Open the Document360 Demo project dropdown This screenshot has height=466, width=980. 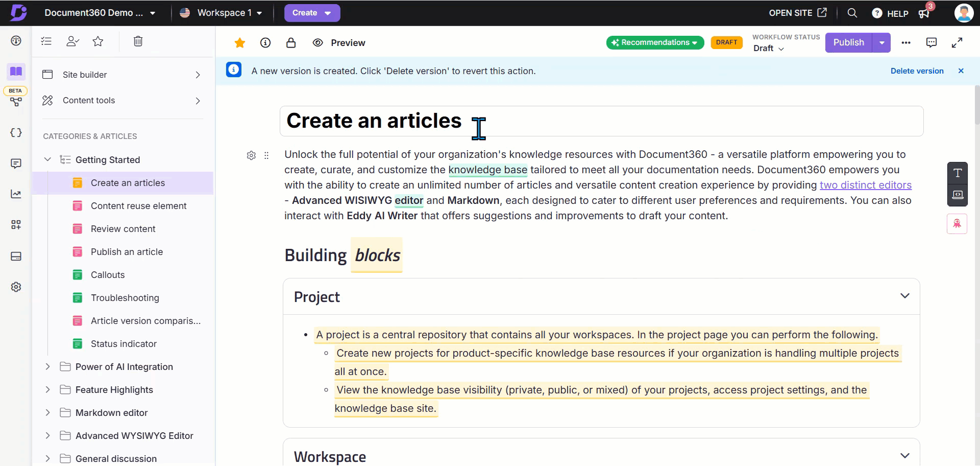coord(100,13)
